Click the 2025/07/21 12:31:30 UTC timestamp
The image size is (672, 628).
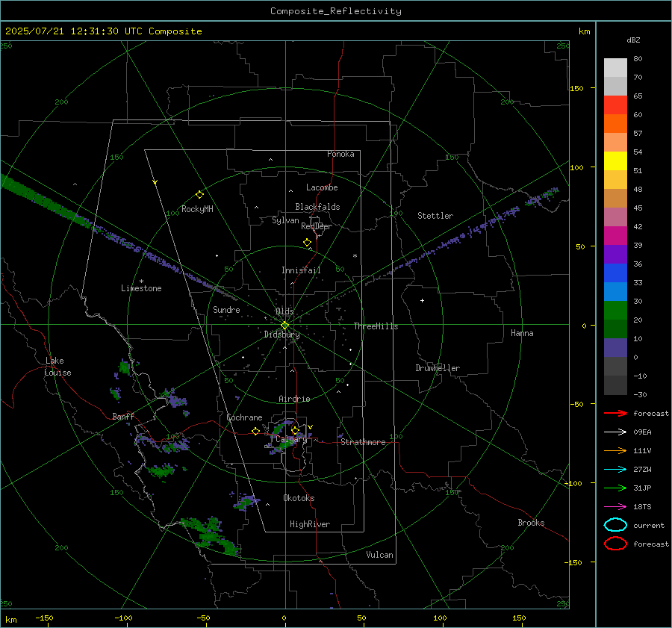[104, 31]
